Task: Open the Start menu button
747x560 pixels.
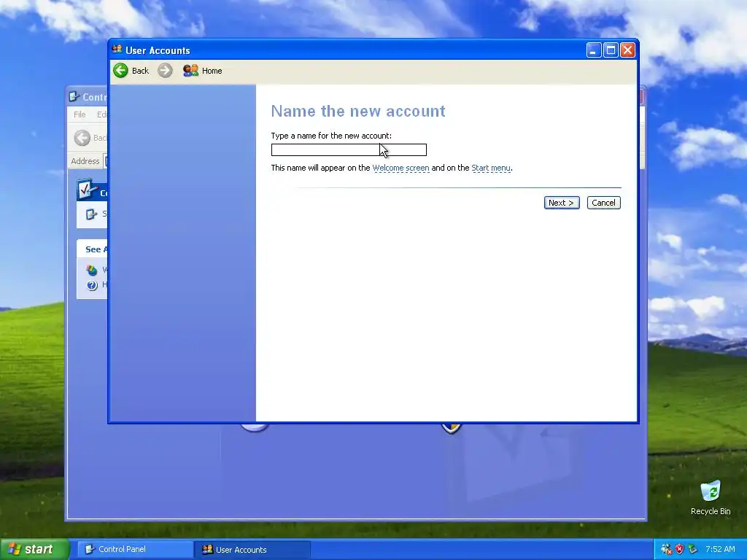Action: (x=34, y=549)
